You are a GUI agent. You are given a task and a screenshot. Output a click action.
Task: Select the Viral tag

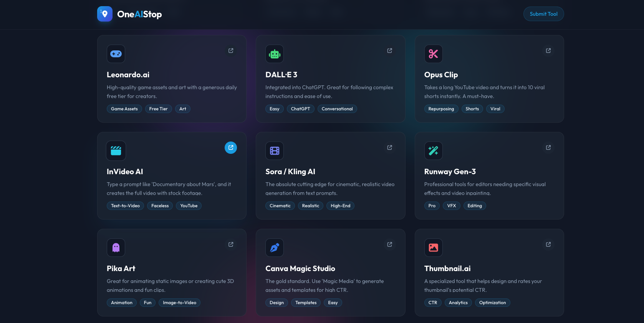495,109
